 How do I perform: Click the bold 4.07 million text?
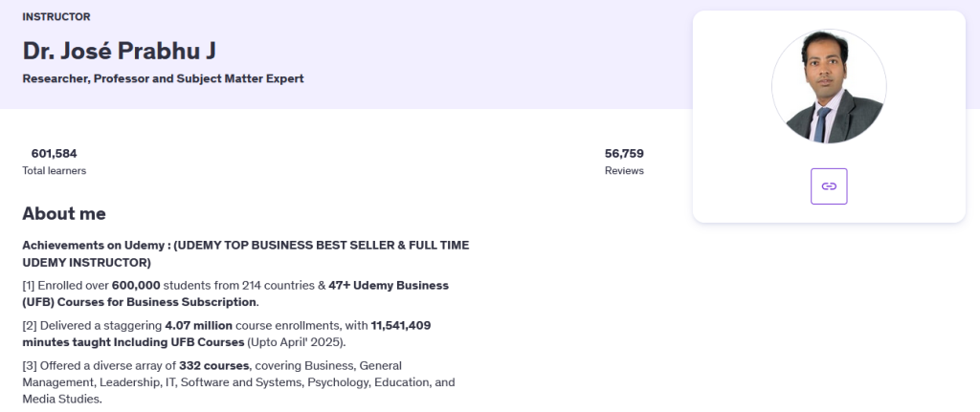199,325
